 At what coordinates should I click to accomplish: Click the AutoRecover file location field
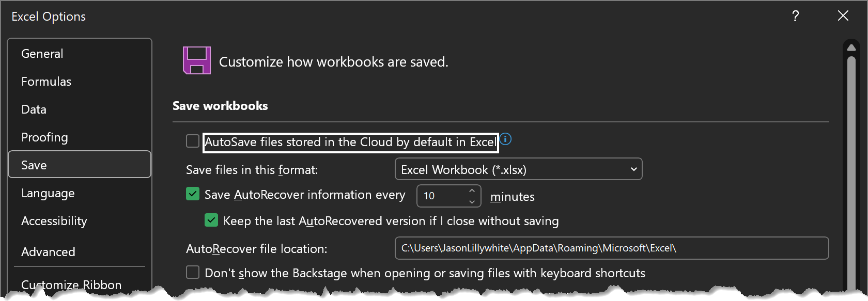612,248
